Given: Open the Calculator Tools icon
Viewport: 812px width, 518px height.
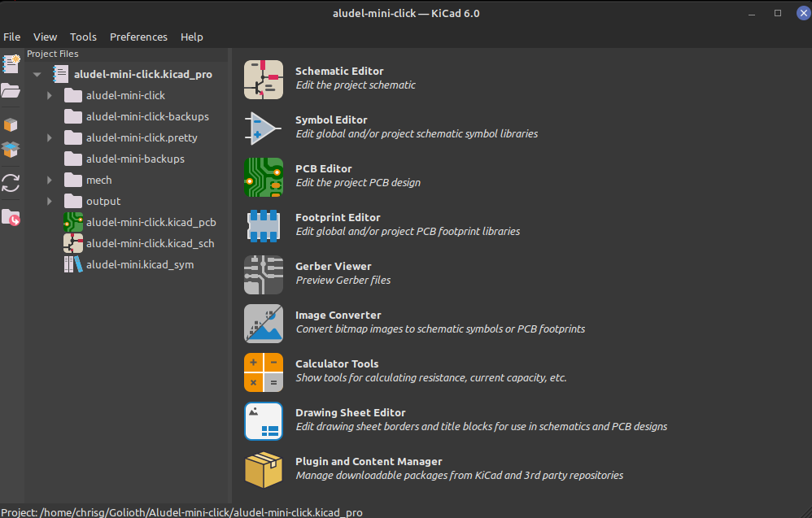Looking at the screenshot, I should click(x=264, y=372).
